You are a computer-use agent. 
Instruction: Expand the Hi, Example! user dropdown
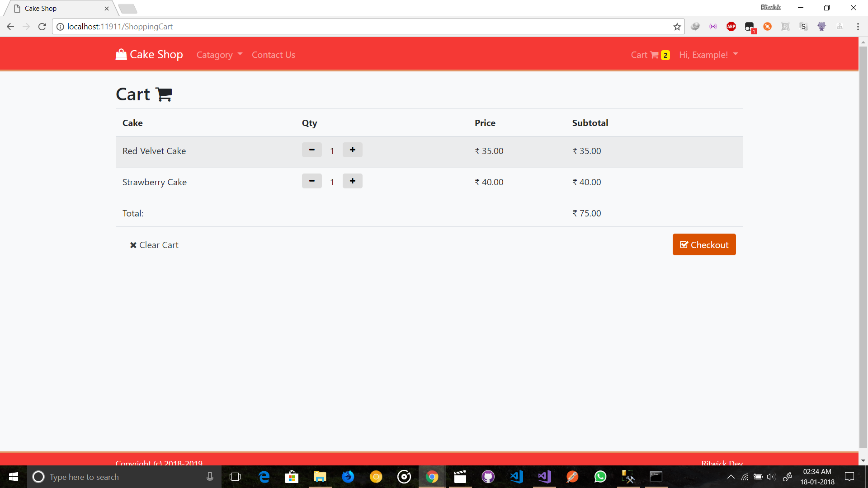tap(708, 55)
